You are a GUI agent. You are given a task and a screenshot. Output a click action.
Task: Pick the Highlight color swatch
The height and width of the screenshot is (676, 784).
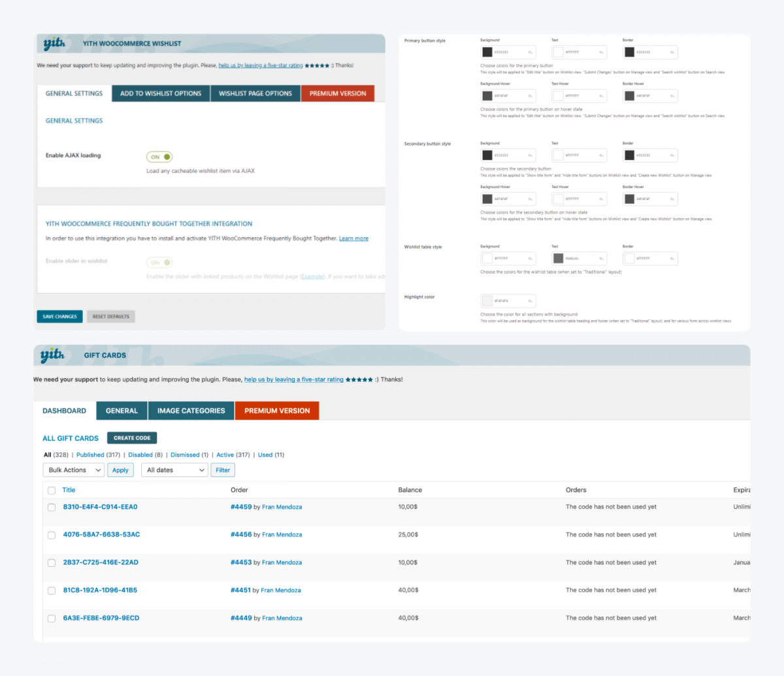pos(487,301)
